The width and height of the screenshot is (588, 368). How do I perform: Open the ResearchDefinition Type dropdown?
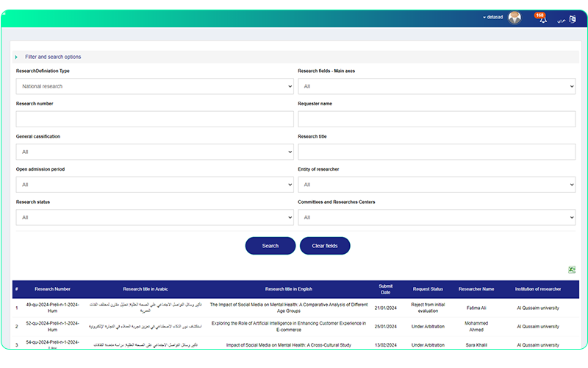pos(154,87)
